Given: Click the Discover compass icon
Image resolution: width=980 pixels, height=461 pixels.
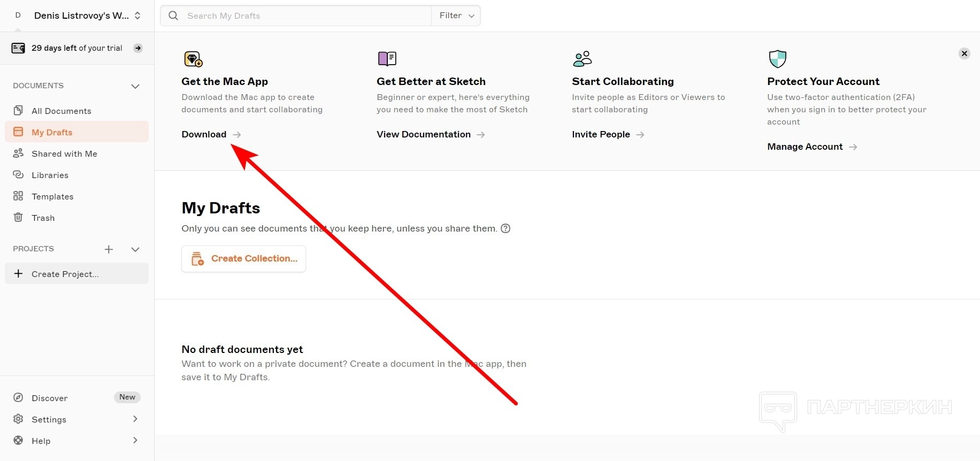Looking at the screenshot, I should click(x=18, y=398).
